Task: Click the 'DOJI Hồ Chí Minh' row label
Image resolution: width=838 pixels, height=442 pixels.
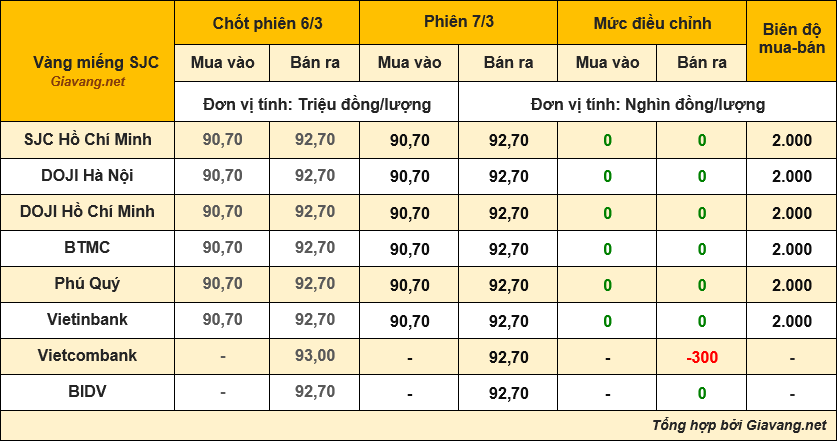Action: coord(88,211)
